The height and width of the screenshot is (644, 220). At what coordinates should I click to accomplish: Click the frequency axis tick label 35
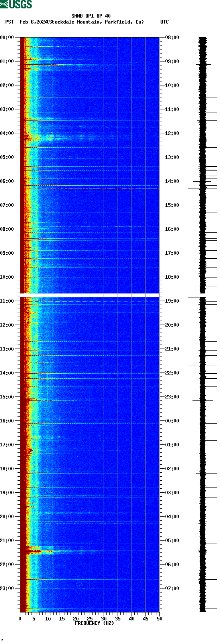coord(118,619)
